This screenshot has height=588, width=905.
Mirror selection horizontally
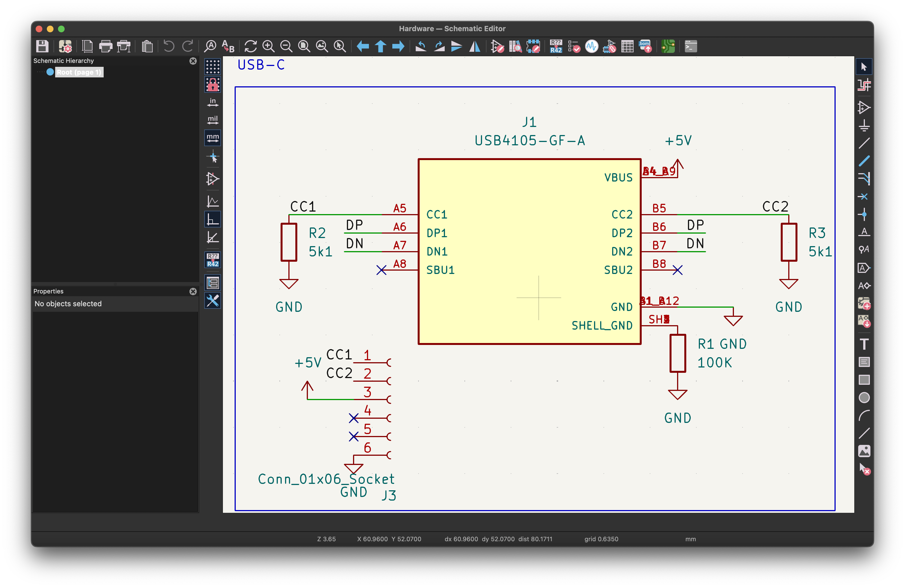[475, 46]
